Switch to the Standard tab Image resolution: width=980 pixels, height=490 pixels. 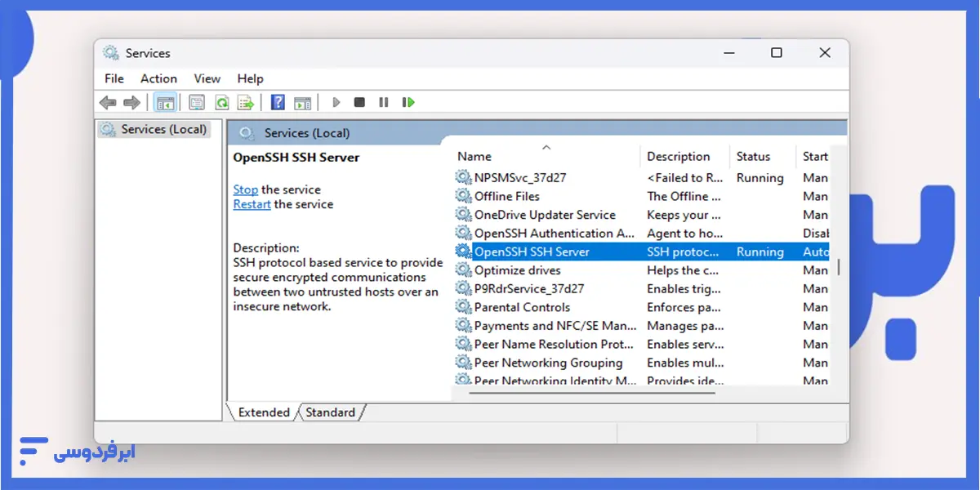tap(330, 412)
